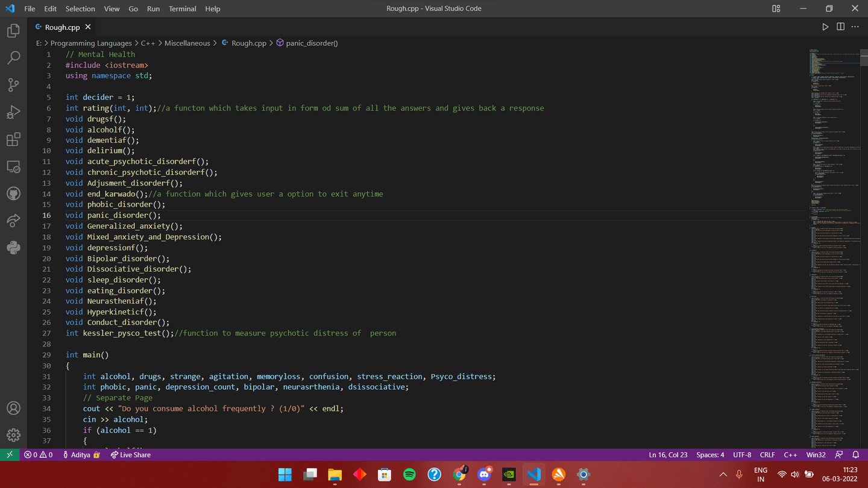Select language mode C++ in status bar
The image size is (868, 488).
tap(790, 455)
